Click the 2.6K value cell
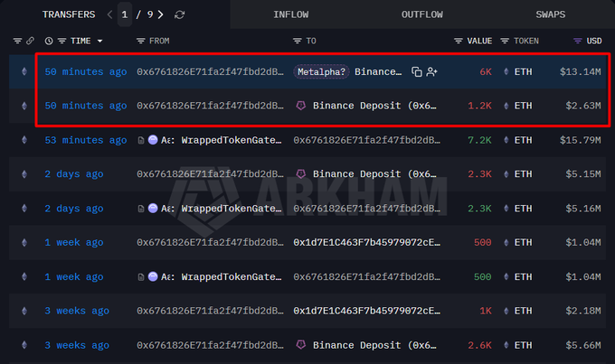 [479, 345]
